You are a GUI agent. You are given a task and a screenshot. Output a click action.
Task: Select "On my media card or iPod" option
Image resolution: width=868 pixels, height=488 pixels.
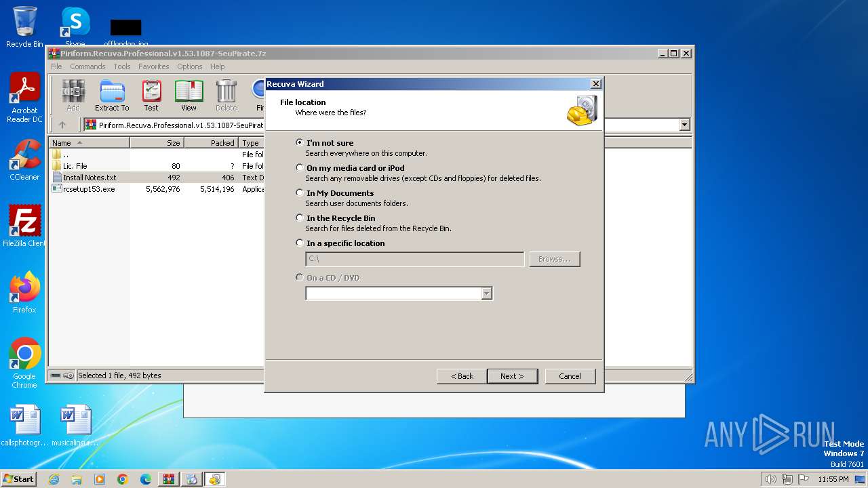[300, 167]
